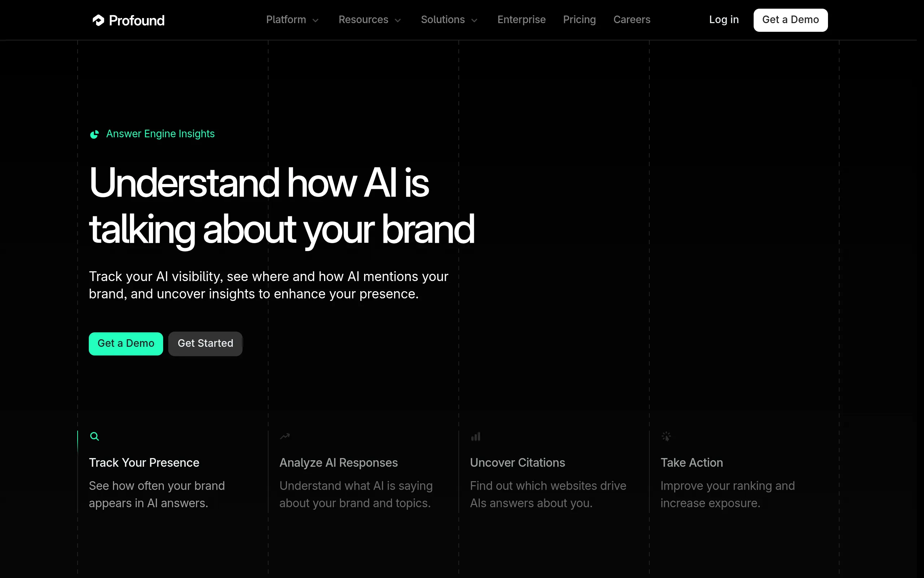Click text "See how often your brand appears"
The width and height of the screenshot is (924, 578).
point(157,494)
